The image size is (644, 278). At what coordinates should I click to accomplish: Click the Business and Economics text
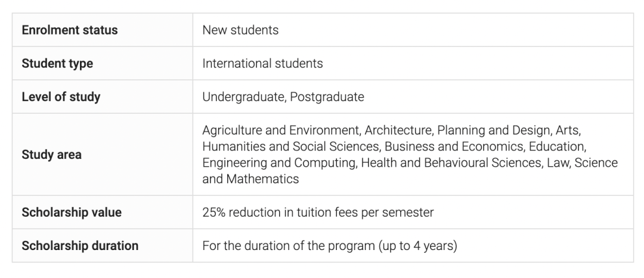(454, 146)
